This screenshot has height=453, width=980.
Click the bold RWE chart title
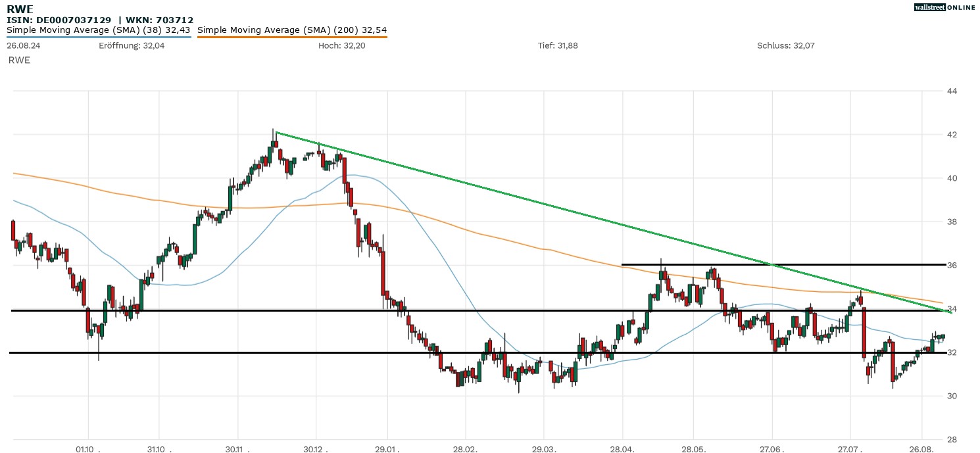point(18,9)
